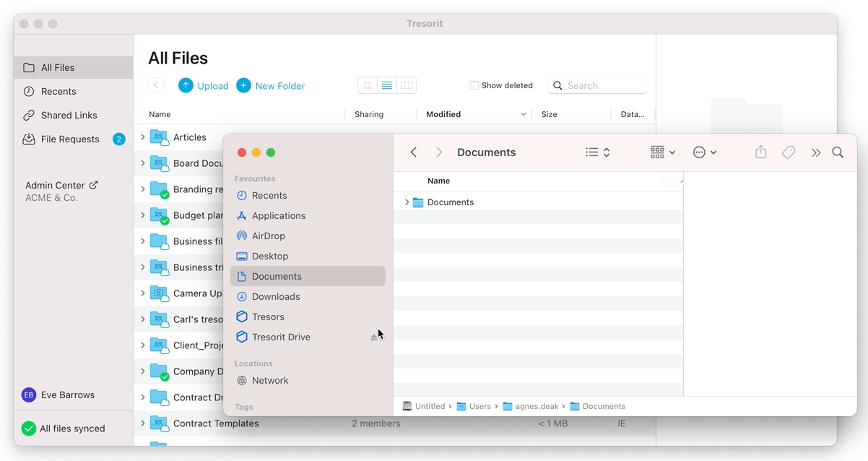
Task: Sort Tresorit files by Sharing column
Action: 369,114
